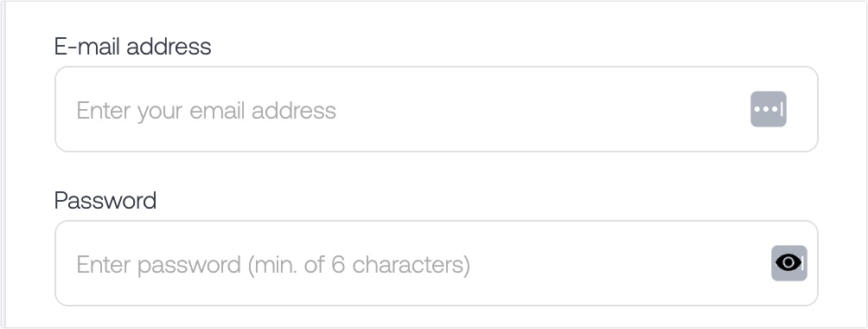The height and width of the screenshot is (329, 868).
Task: Select the textbox below Password label
Action: pyautogui.click(x=437, y=263)
